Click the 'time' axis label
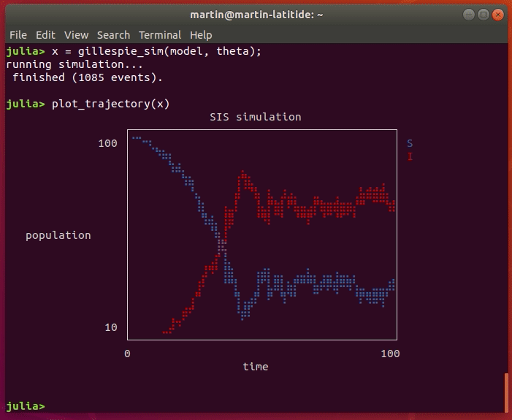Viewport: 512px width, 420px height. click(x=256, y=367)
